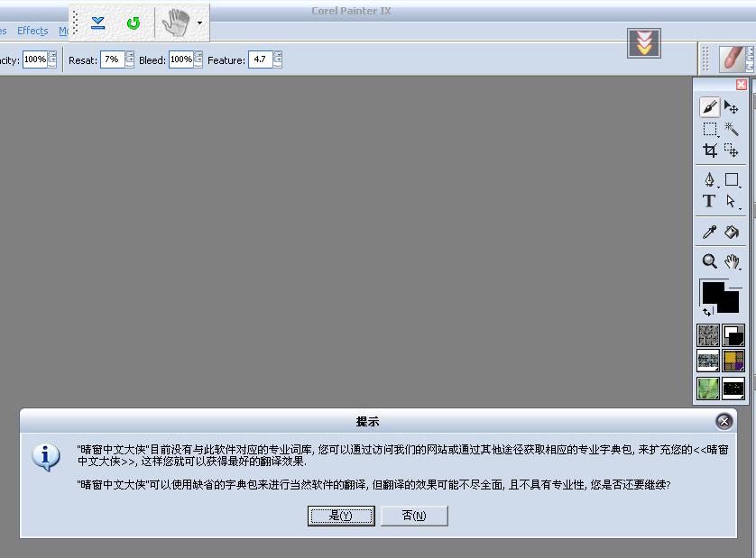
Task: Open the Pattern selector swatch
Action: pos(708,361)
